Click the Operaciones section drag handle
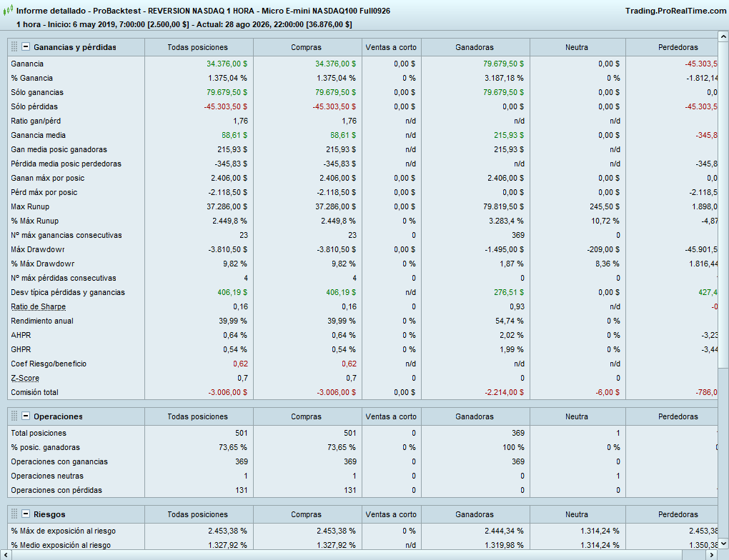This screenshot has width=729, height=560. coord(14,416)
